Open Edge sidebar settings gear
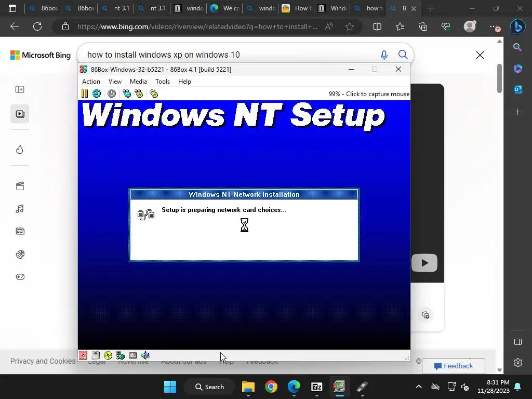The image size is (532, 399). (x=518, y=363)
